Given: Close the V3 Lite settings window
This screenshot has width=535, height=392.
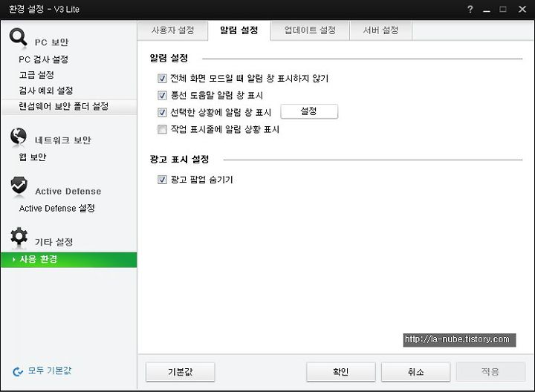Looking at the screenshot, I should pos(522,9).
